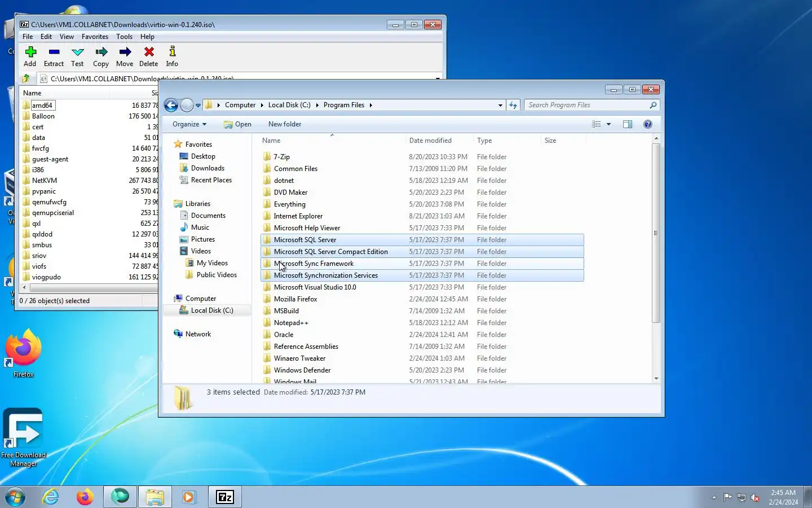
Task: Launch Internet Explorer from taskbar
Action: 51,497
